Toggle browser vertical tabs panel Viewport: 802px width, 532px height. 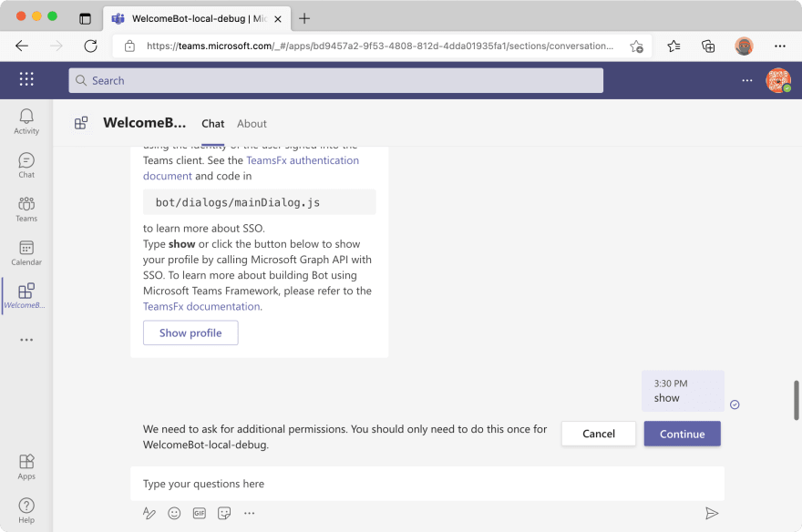coord(85,18)
